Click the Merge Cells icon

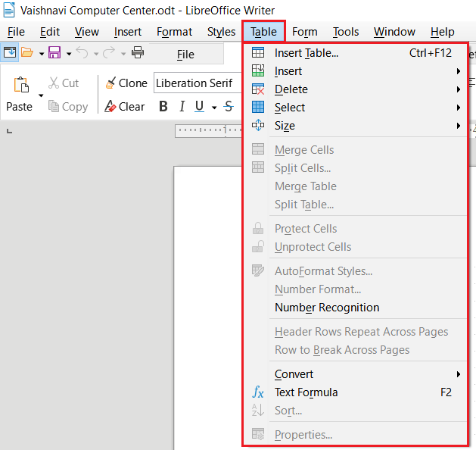tap(258, 149)
